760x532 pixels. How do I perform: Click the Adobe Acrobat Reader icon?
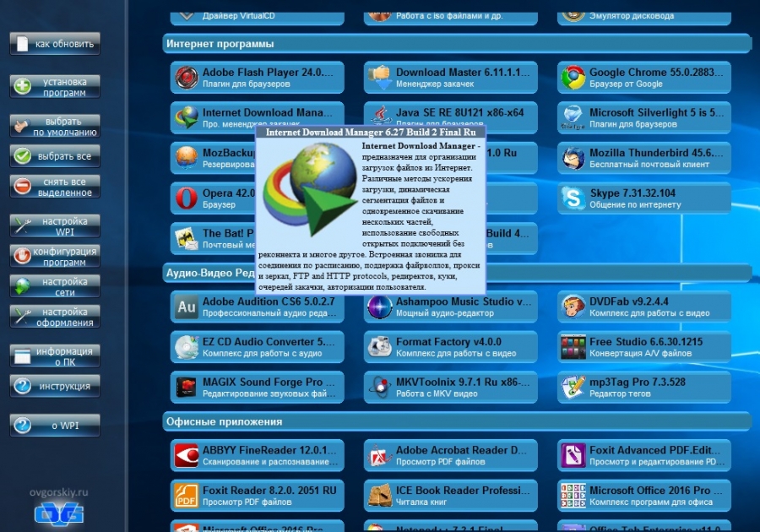click(379, 455)
